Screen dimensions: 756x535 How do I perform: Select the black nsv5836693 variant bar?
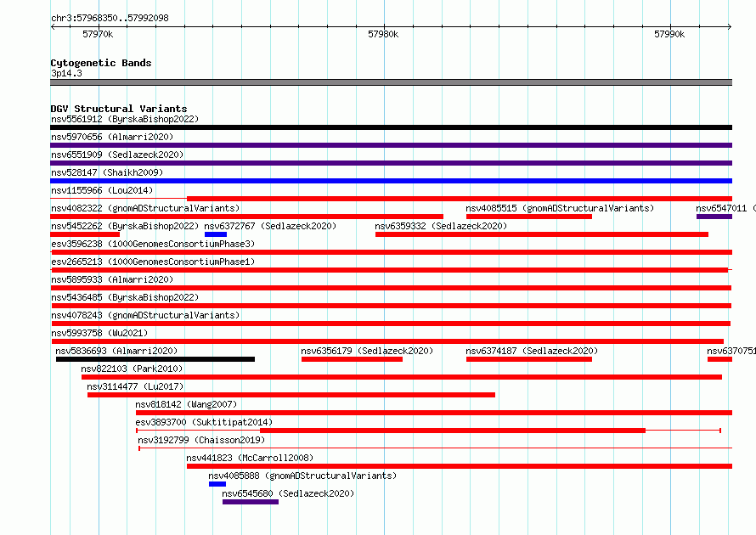click(155, 359)
